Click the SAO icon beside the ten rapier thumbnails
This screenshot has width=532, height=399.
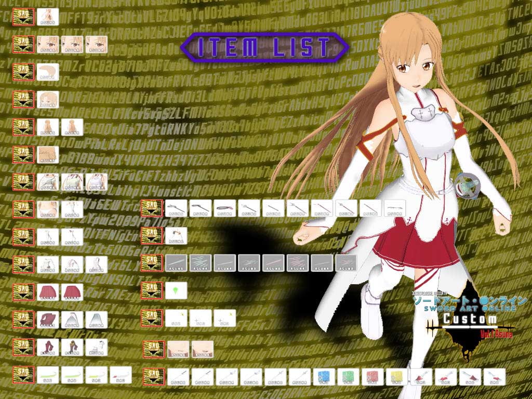pyautogui.click(x=152, y=208)
